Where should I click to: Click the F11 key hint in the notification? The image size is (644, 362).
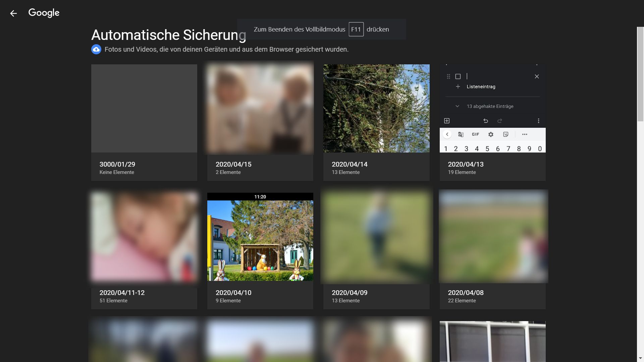[x=356, y=29]
